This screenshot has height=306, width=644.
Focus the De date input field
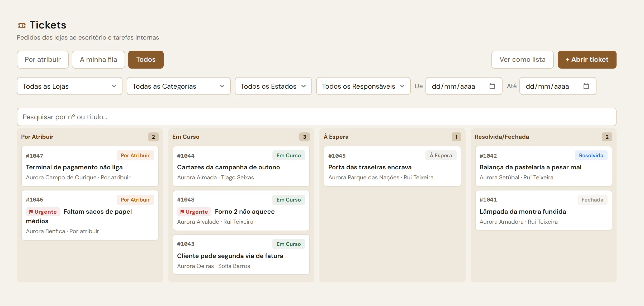pos(464,86)
